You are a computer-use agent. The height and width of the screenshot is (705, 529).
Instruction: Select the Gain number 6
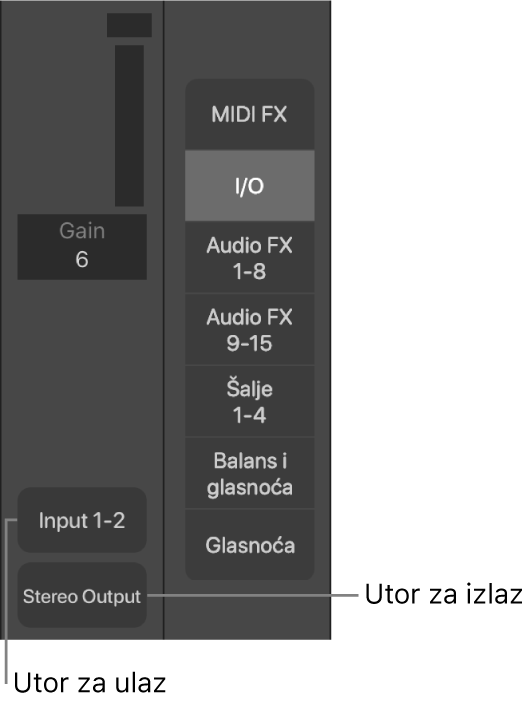pyautogui.click(x=82, y=259)
